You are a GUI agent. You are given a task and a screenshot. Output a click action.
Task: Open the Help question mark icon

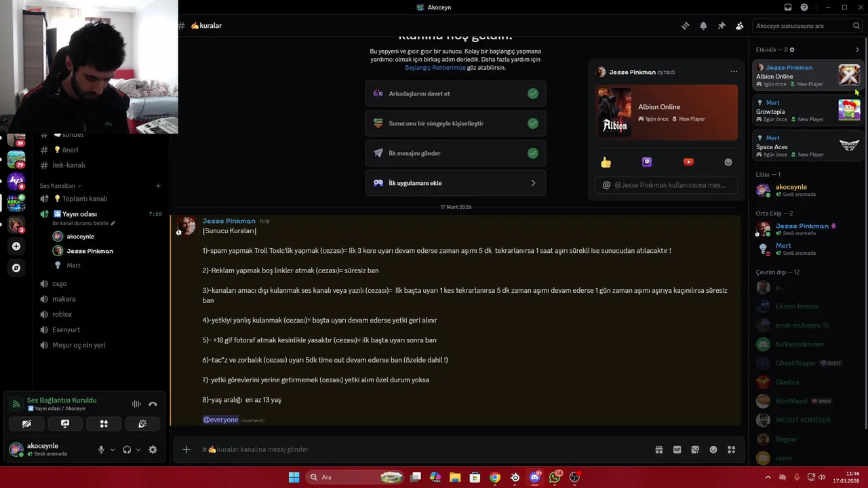[x=804, y=7]
